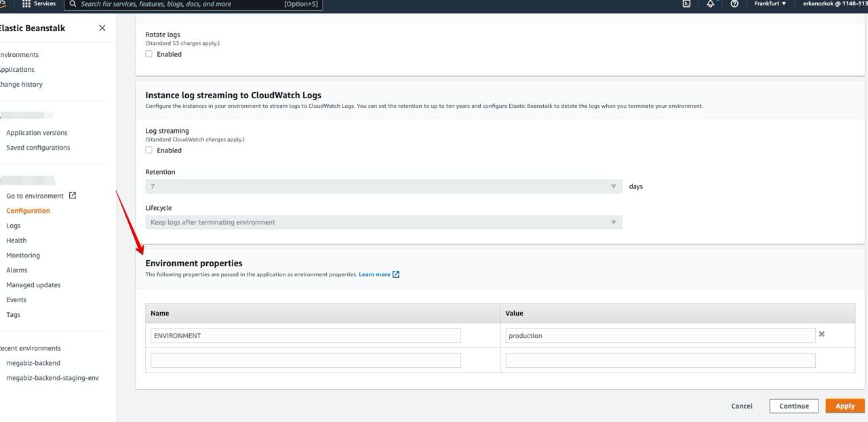This screenshot has height=422, width=868.
Task: Open the Retention days dropdown
Action: (x=384, y=186)
